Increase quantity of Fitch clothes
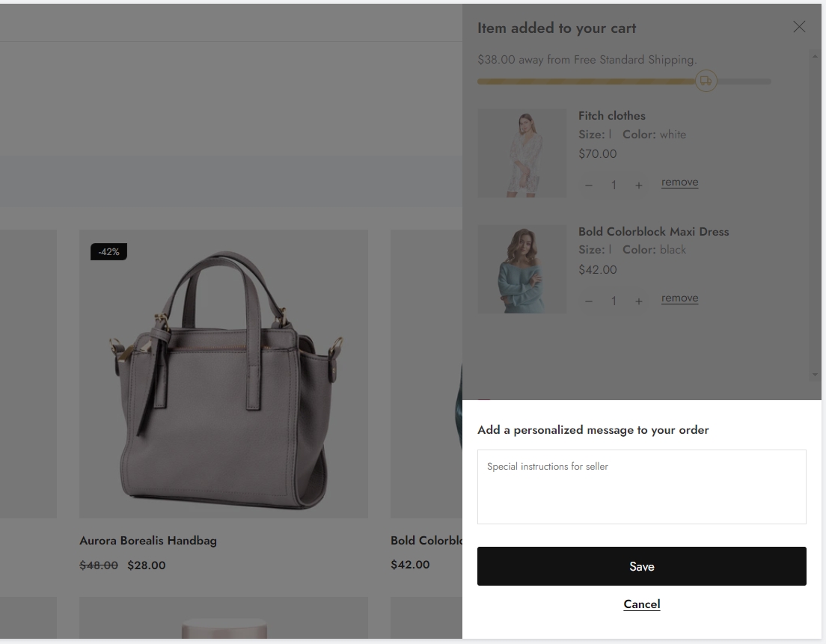 coord(638,185)
